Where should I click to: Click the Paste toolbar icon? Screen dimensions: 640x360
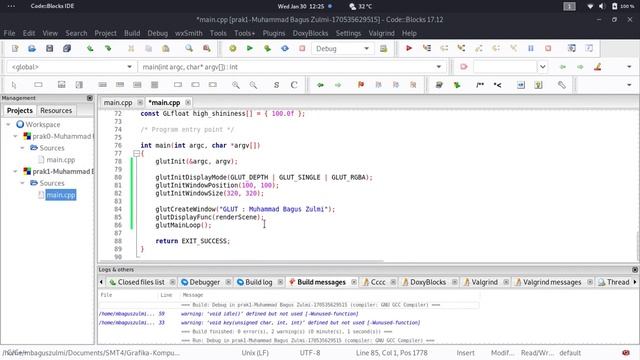(x=166, y=49)
